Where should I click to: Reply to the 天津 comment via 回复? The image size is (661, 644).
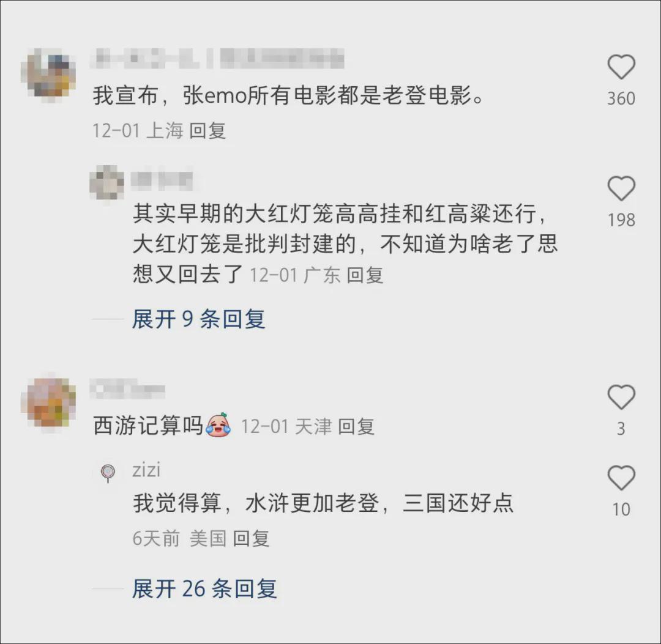[356, 427]
